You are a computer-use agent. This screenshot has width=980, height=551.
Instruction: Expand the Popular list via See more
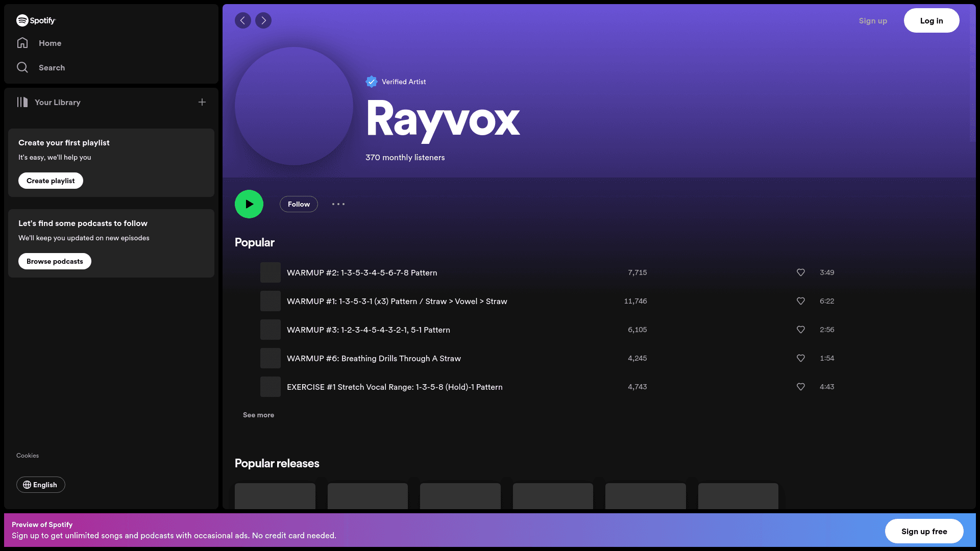tap(259, 415)
